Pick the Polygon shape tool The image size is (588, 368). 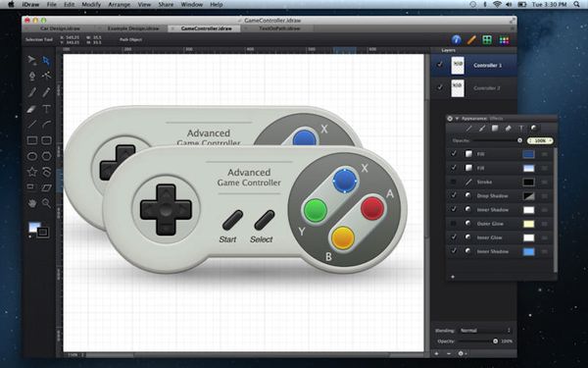46,156
